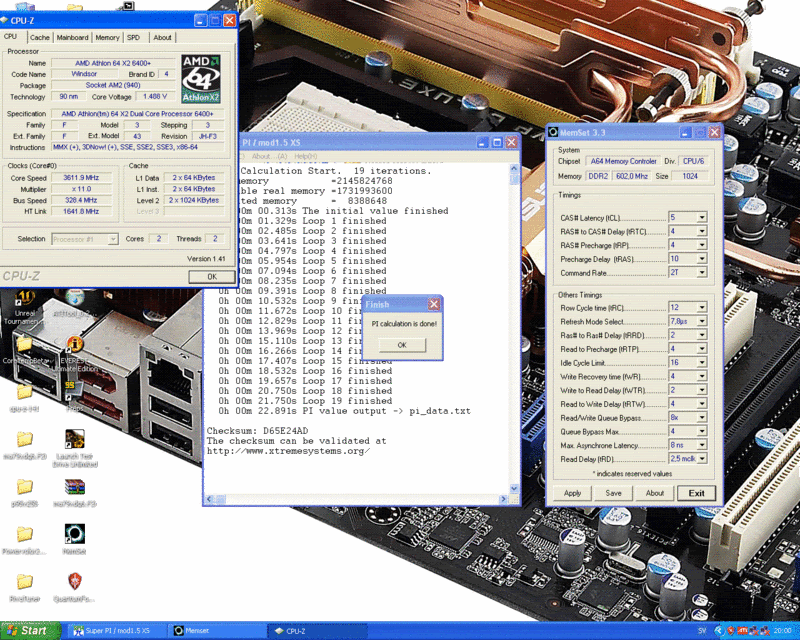
Task: Open the CAS# Latency (tCL) dropdown
Action: [702, 218]
